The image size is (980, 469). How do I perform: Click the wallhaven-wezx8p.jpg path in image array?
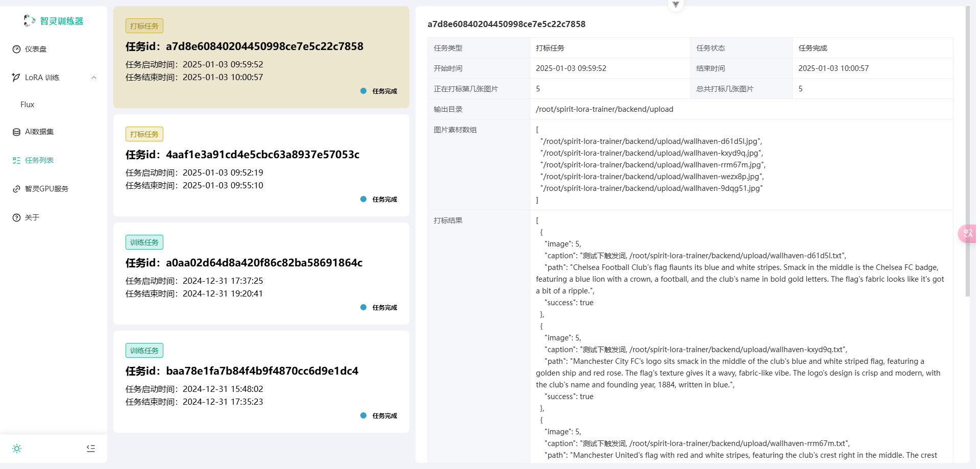652,177
